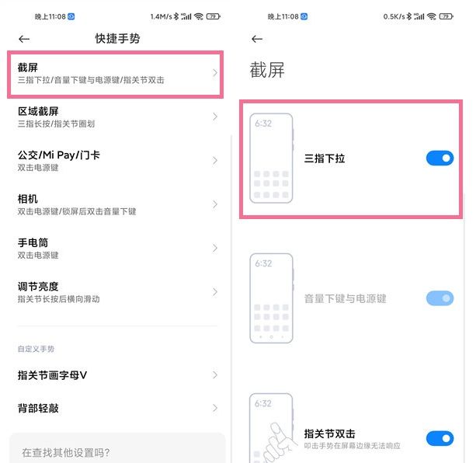The image size is (476, 463).
Task: Tap Wi-Fi icon in left status bar
Action: click(199, 16)
